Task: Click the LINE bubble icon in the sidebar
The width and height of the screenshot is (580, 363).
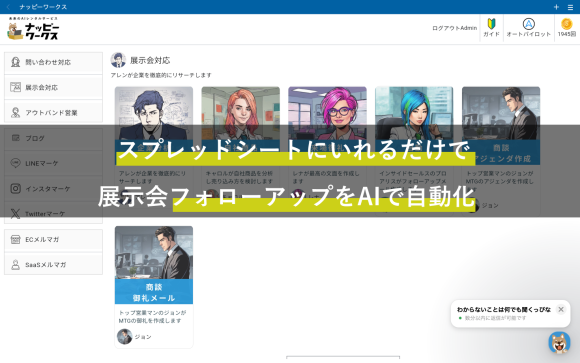Action: point(16,163)
